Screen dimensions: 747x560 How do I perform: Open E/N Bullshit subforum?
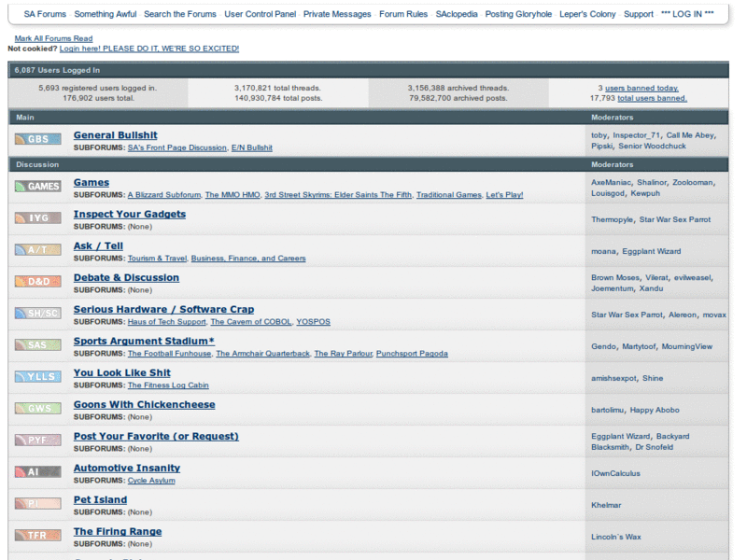click(x=252, y=147)
